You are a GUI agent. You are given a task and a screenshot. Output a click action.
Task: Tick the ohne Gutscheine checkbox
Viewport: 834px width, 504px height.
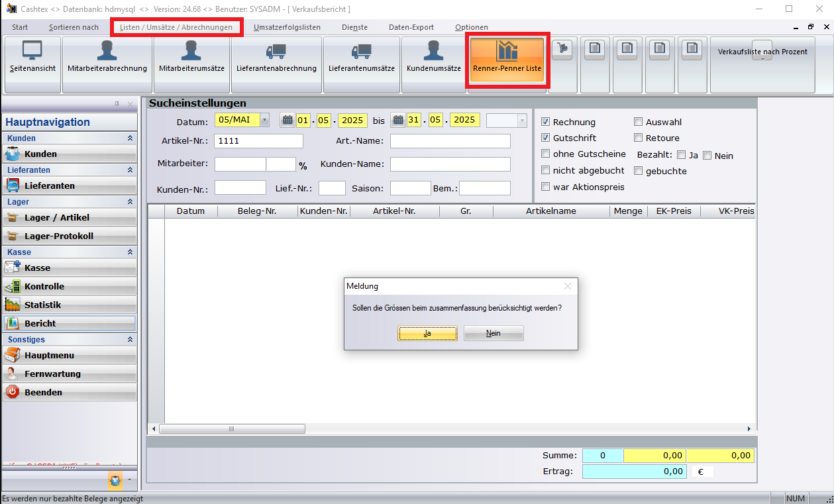545,154
